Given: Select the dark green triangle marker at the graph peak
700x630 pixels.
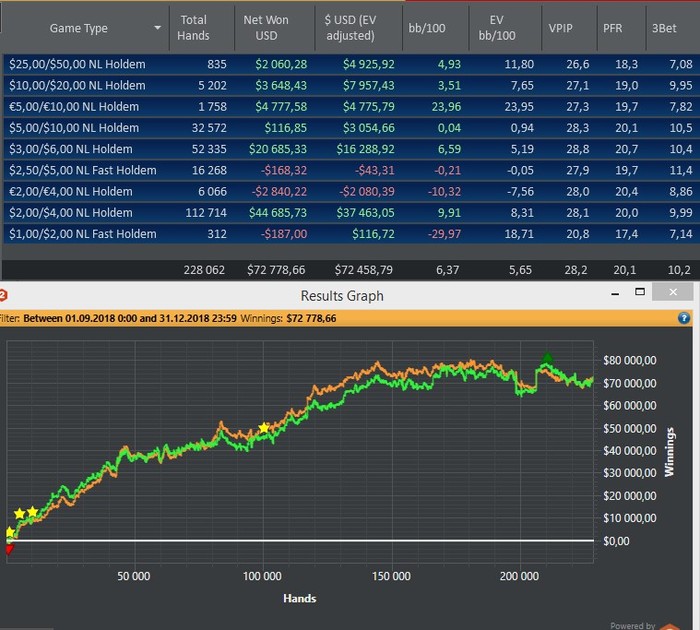Looking at the screenshot, I should pos(546,359).
